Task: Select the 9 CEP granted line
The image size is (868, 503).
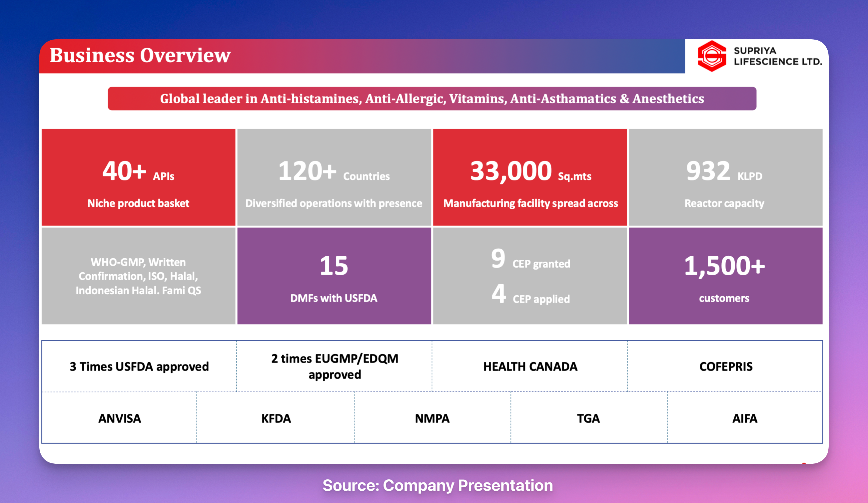Action: pos(530,259)
